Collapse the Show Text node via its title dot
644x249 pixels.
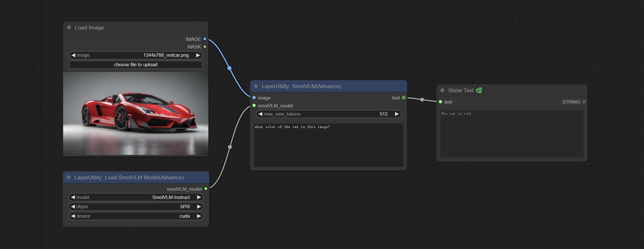443,90
